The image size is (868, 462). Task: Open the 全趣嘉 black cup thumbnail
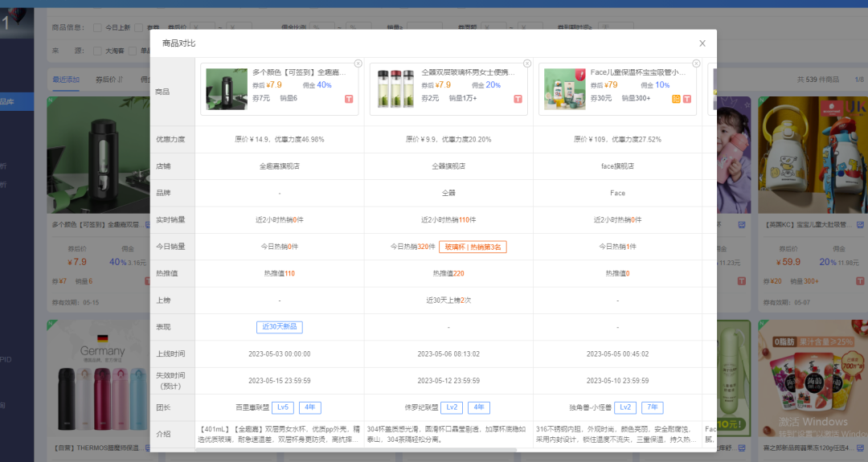tap(227, 89)
